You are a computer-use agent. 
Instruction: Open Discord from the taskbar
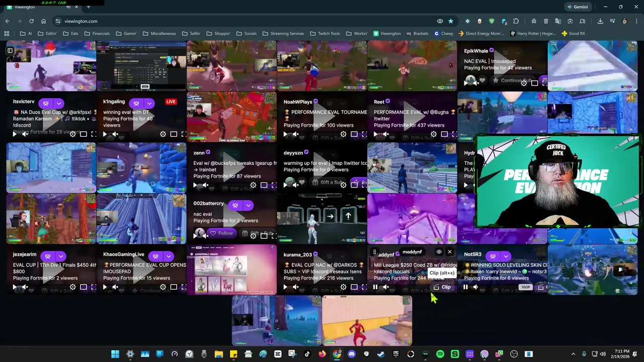pos(352,354)
